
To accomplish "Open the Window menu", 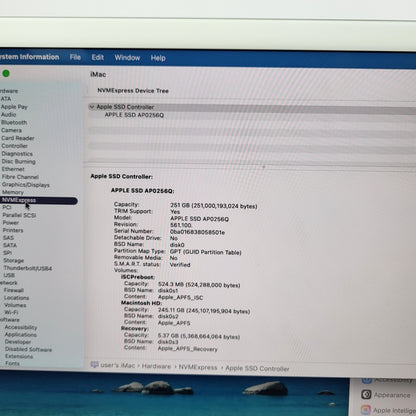I will (127, 58).
